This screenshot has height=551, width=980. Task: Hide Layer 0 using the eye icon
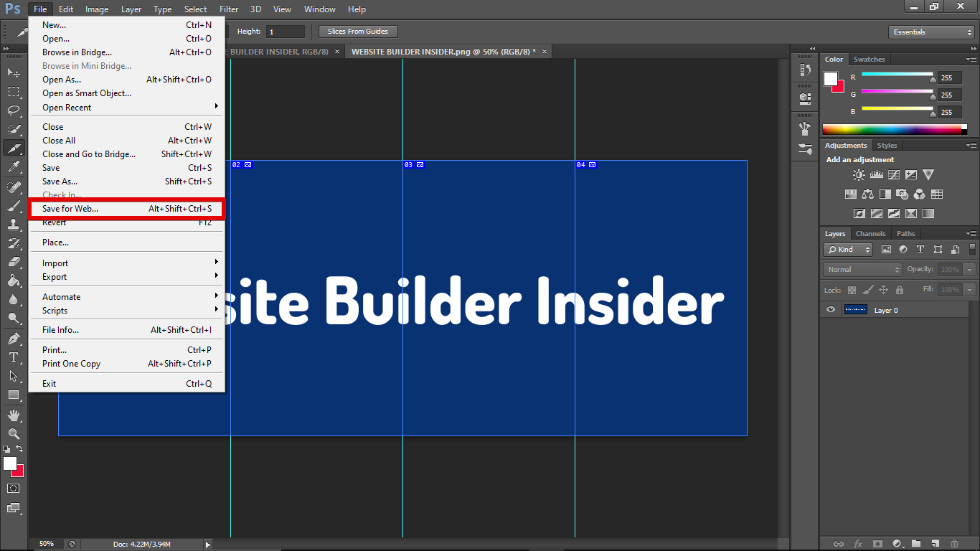coord(831,310)
